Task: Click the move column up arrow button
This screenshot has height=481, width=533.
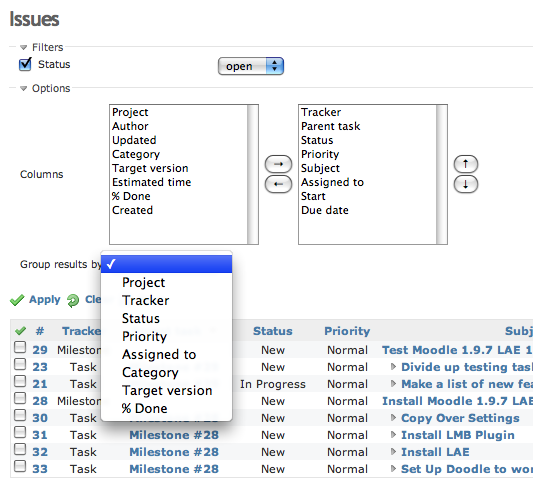Action: click(x=466, y=164)
